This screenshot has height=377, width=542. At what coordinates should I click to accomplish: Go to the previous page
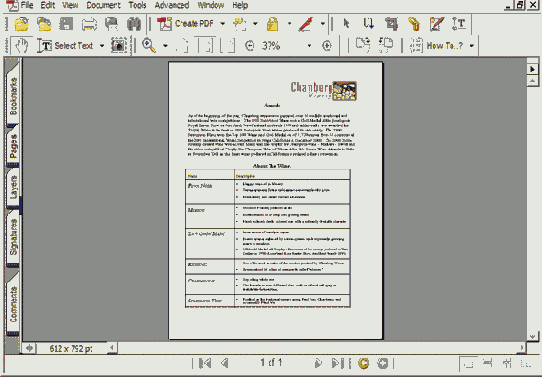coord(225,363)
